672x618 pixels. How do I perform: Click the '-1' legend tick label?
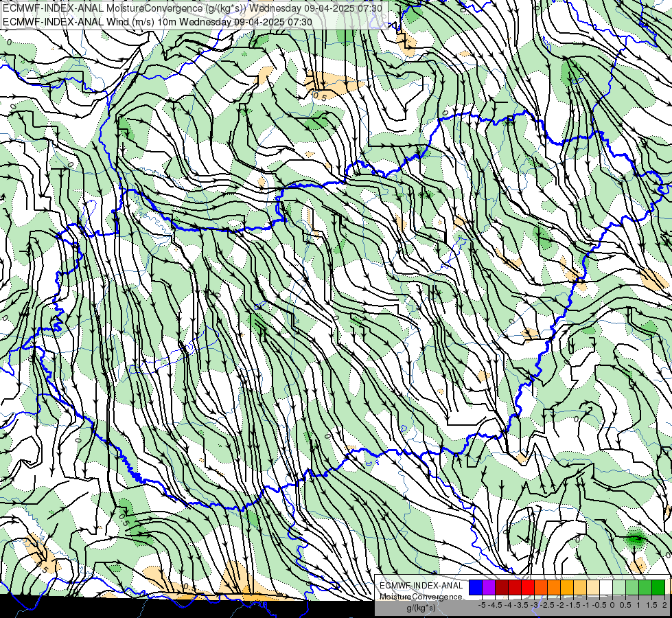(586, 605)
